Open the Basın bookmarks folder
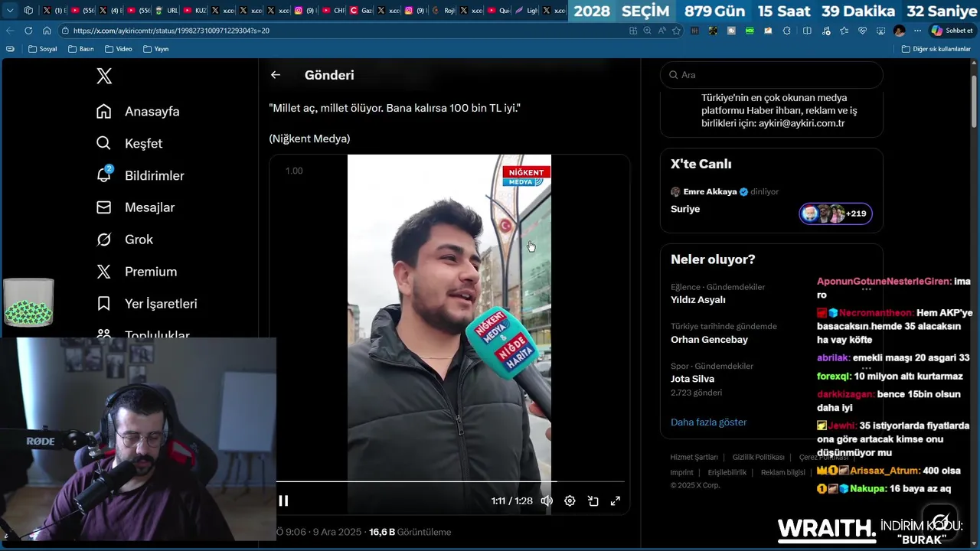 pyautogui.click(x=80, y=49)
